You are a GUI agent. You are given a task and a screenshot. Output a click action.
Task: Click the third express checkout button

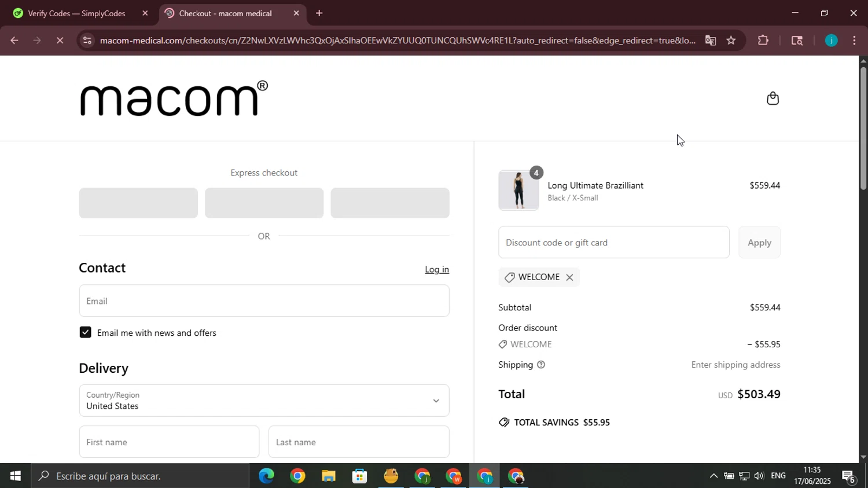coord(390,203)
